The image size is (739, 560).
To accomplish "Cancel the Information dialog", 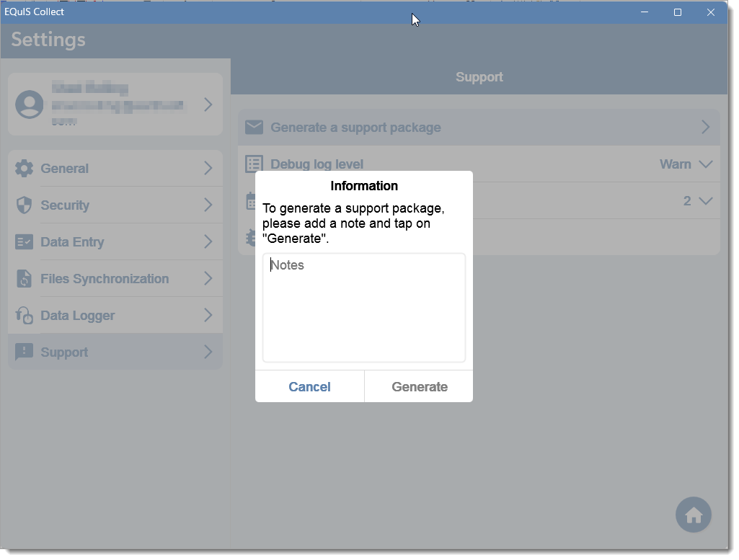I will click(309, 387).
